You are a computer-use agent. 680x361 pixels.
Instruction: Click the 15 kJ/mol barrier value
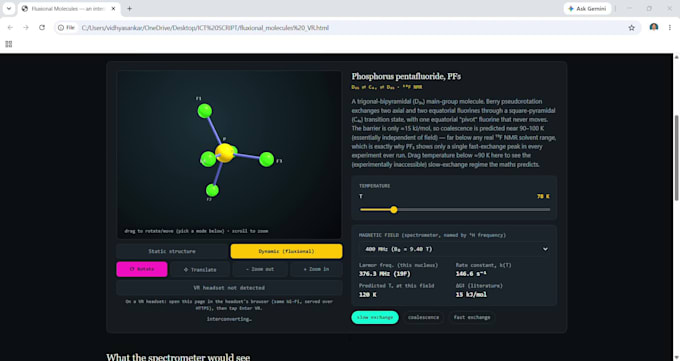point(471,295)
